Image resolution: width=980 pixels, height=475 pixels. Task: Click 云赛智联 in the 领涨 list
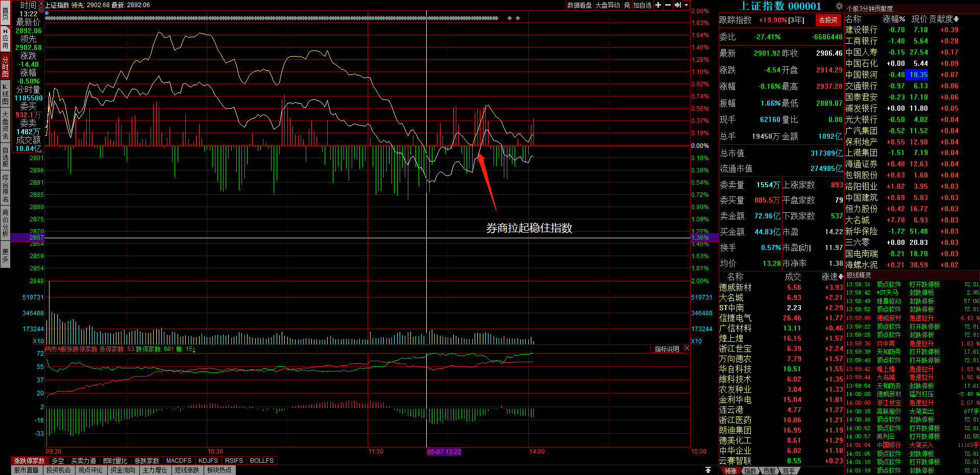(736, 461)
